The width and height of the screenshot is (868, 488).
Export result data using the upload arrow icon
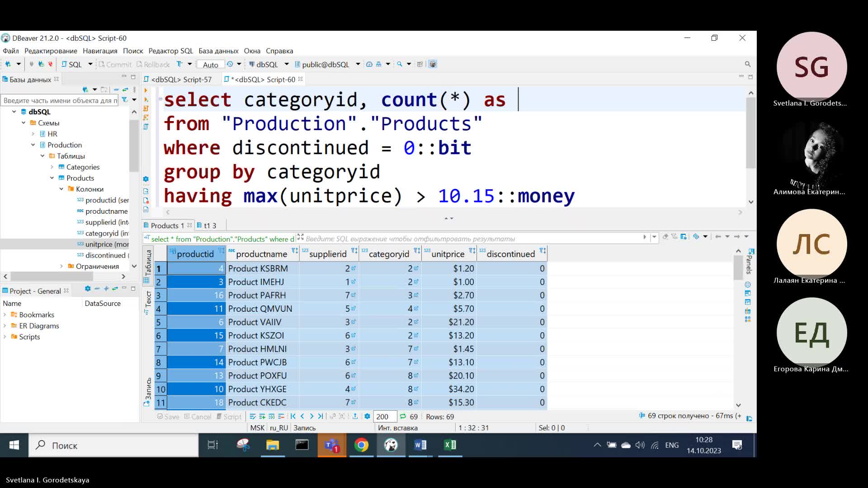pyautogui.click(x=355, y=416)
